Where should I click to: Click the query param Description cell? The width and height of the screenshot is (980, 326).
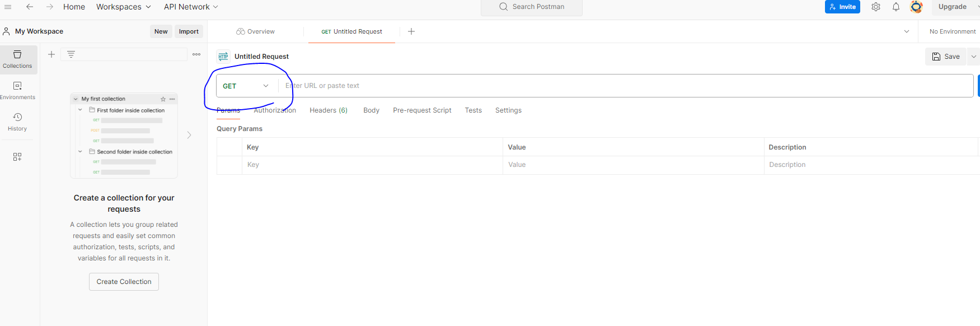(871, 165)
